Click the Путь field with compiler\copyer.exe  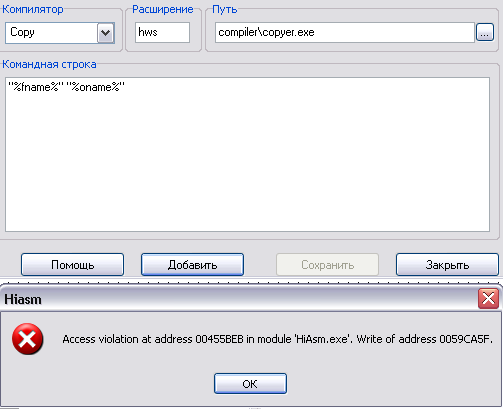pyautogui.click(x=345, y=32)
